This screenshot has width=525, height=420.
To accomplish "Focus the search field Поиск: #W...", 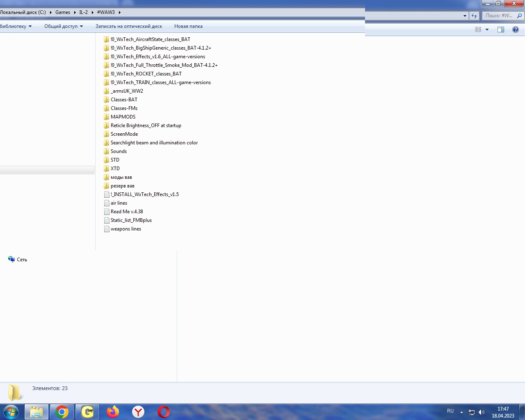I will click(499, 16).
